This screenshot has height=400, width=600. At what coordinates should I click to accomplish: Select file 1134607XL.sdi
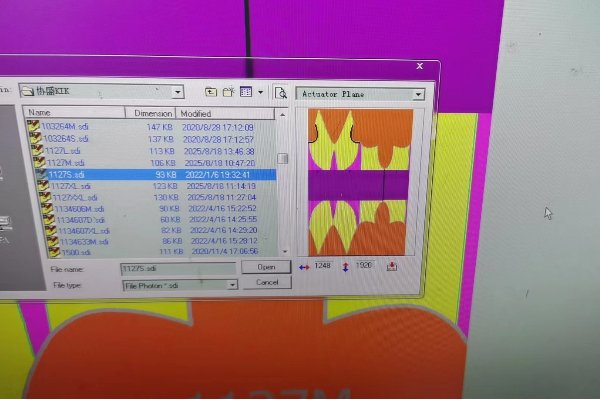pos(84,231)
